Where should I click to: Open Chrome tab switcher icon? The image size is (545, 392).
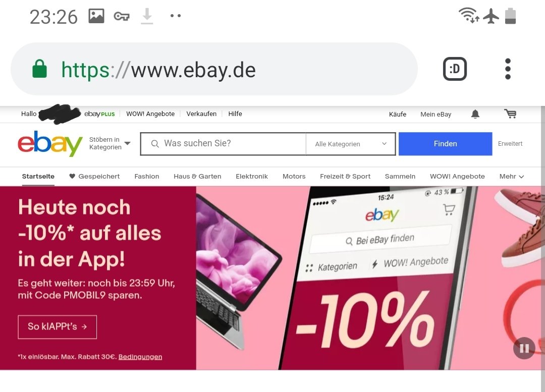point(455,69)
